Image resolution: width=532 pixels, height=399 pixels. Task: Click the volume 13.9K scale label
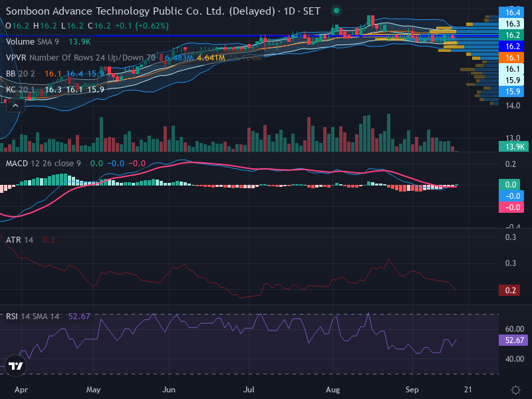(x=513, y=146)
